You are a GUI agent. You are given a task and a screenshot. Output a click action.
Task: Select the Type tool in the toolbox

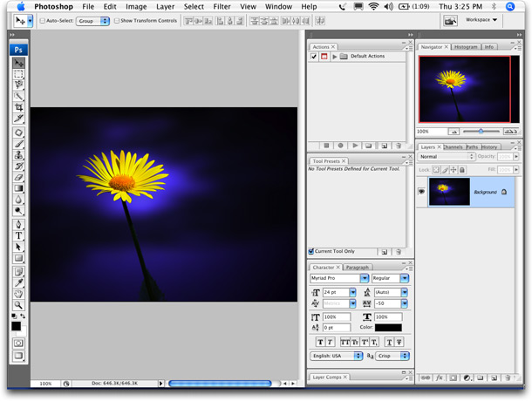[19, 235]
